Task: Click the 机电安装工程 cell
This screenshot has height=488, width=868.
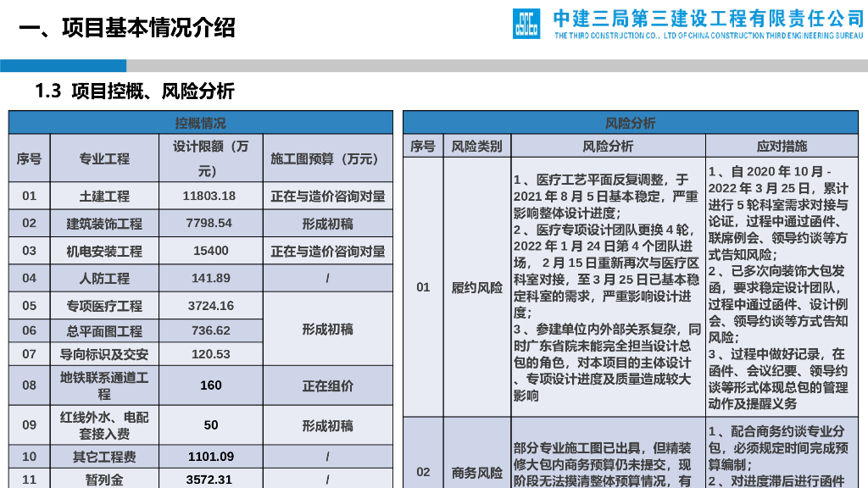Action: click(x=104, y=251)
